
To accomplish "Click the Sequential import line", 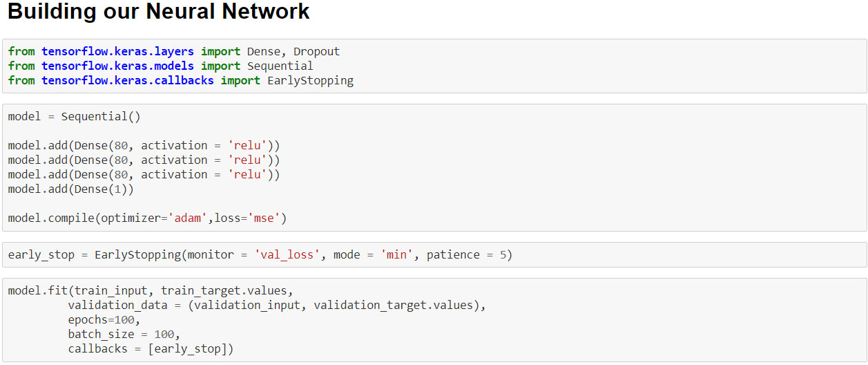I will [x=161, y=66].
